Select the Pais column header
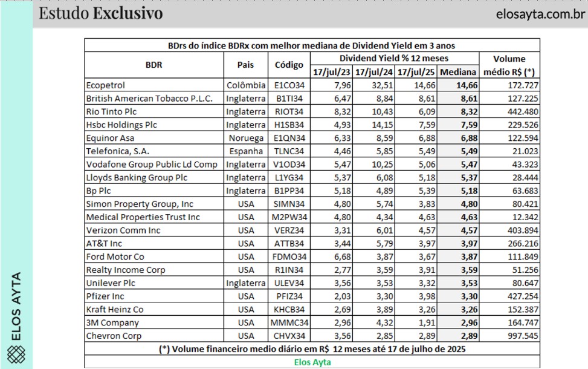 pyautogui.click(x=245, y=65)
